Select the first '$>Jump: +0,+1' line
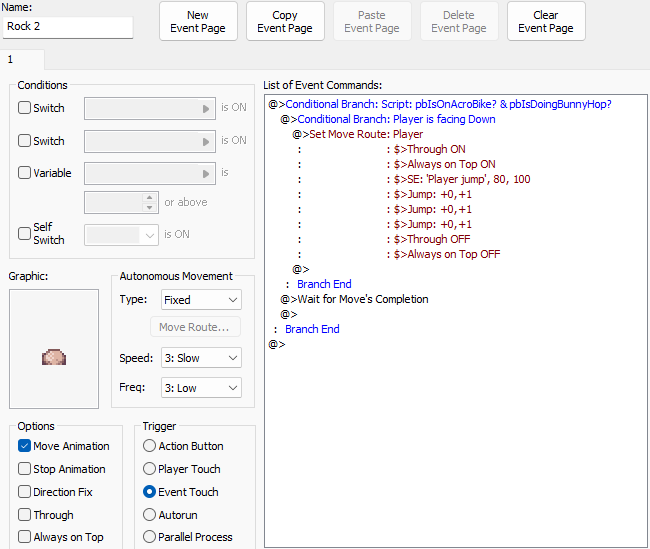Viewport: 650px width, 549px height. tap(432, 194)
